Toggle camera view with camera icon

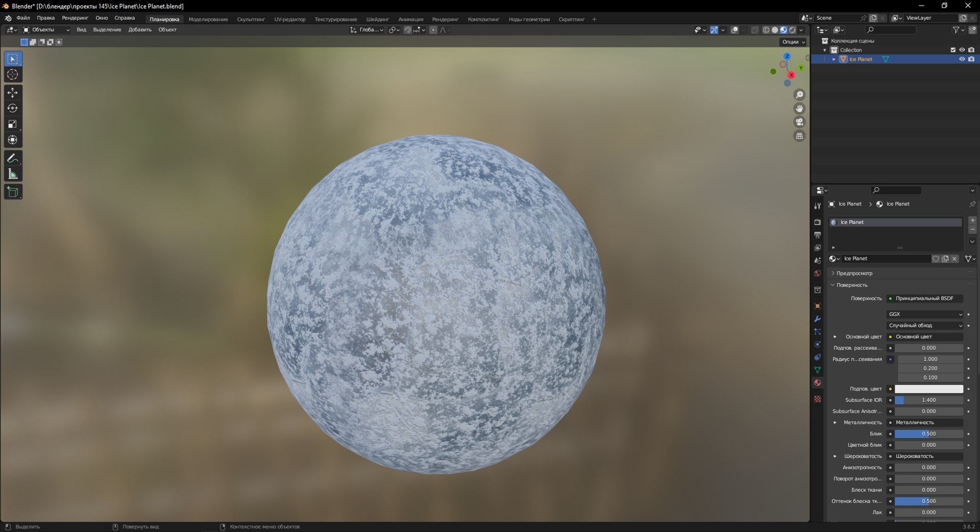pyautogui.click(x=799, y=122)
